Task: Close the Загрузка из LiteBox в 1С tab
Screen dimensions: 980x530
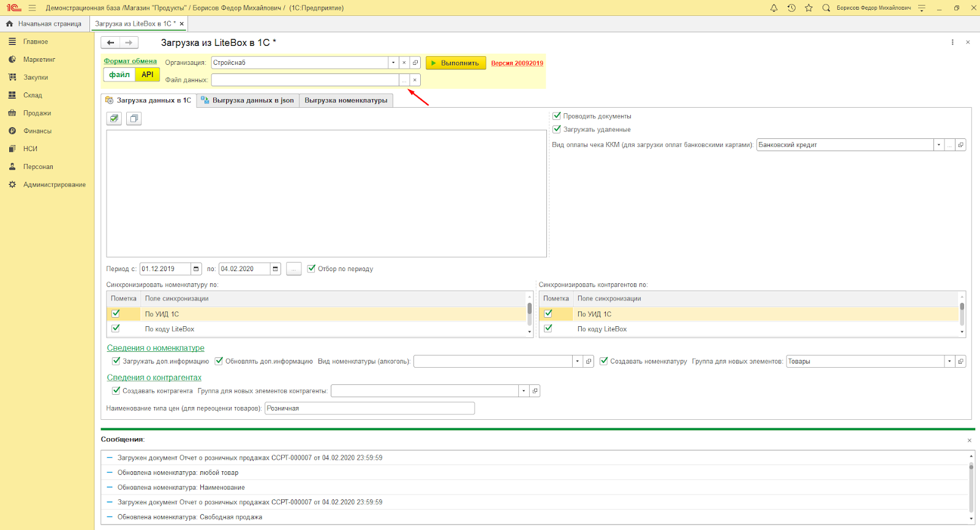Action: [x=182, y=24]
